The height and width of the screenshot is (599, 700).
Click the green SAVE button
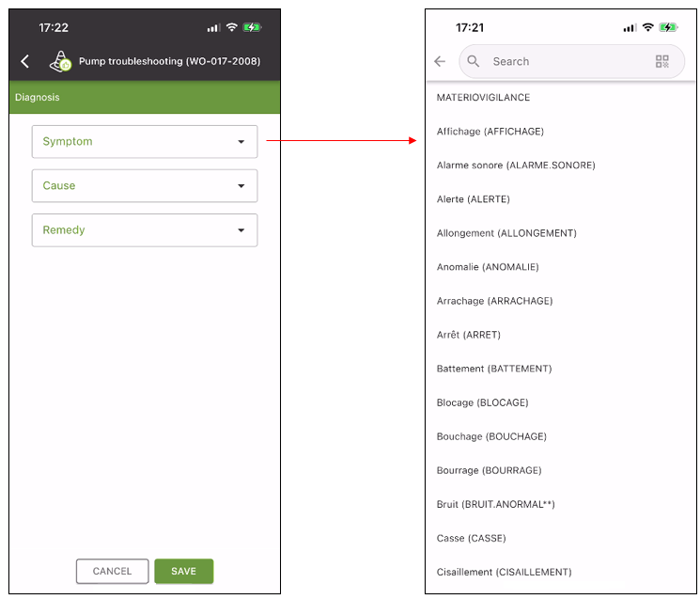tap(184, 571)
